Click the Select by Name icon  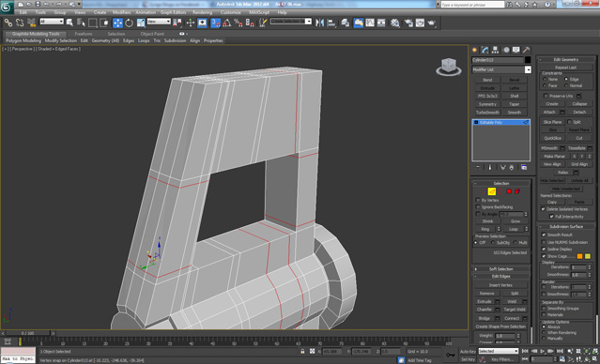click(x=81, y=23)
